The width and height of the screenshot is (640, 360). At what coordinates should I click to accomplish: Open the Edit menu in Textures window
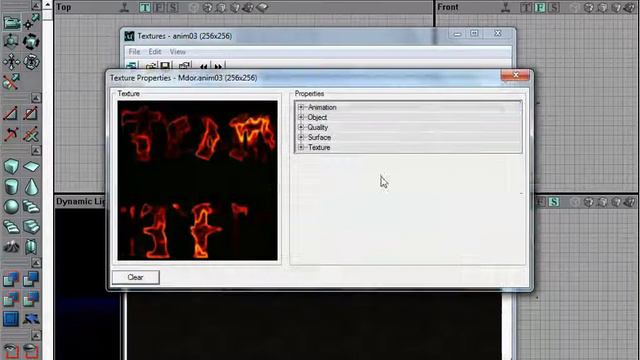(155, 52)
